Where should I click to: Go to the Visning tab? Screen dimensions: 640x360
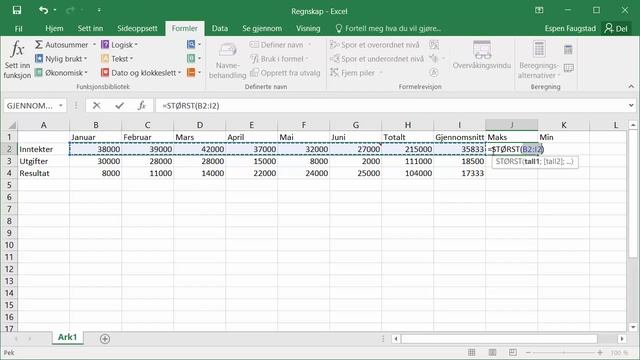[x=308, y=29]
